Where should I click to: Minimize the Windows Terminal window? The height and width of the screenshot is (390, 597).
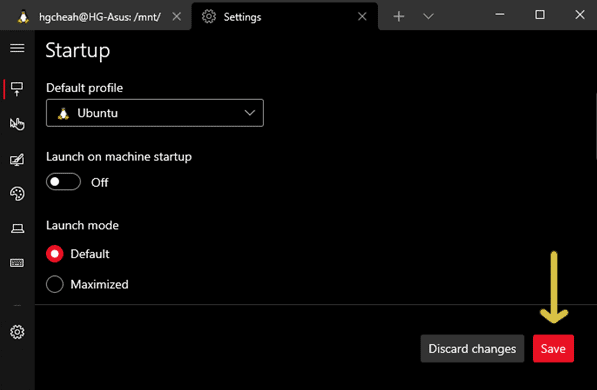click(x=500, y=15)
